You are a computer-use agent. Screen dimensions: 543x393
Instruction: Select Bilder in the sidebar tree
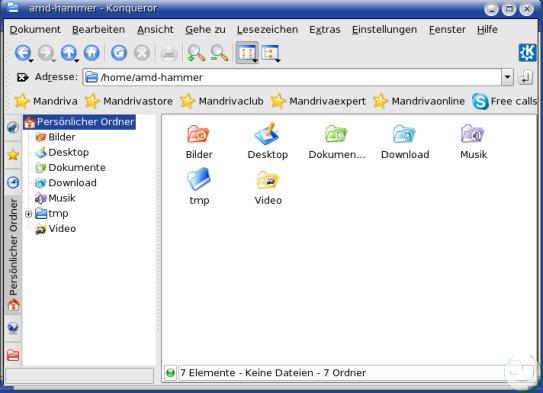pyautogui.click(x=55, y=137)
